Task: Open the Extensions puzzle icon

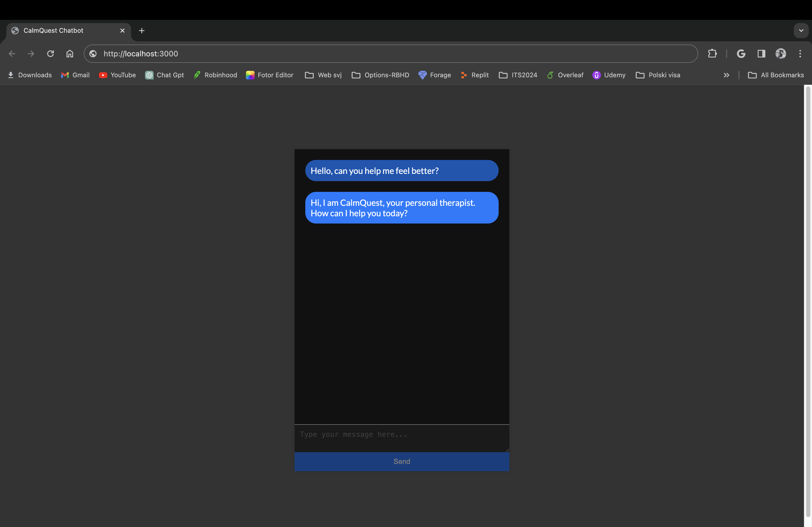Action: tap(712, 53)
